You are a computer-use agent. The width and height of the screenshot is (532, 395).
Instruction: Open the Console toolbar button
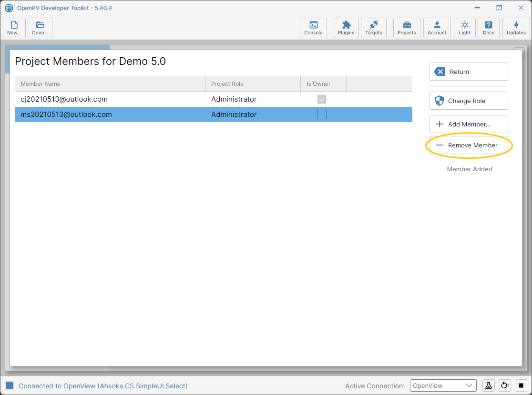coord(313,28)
